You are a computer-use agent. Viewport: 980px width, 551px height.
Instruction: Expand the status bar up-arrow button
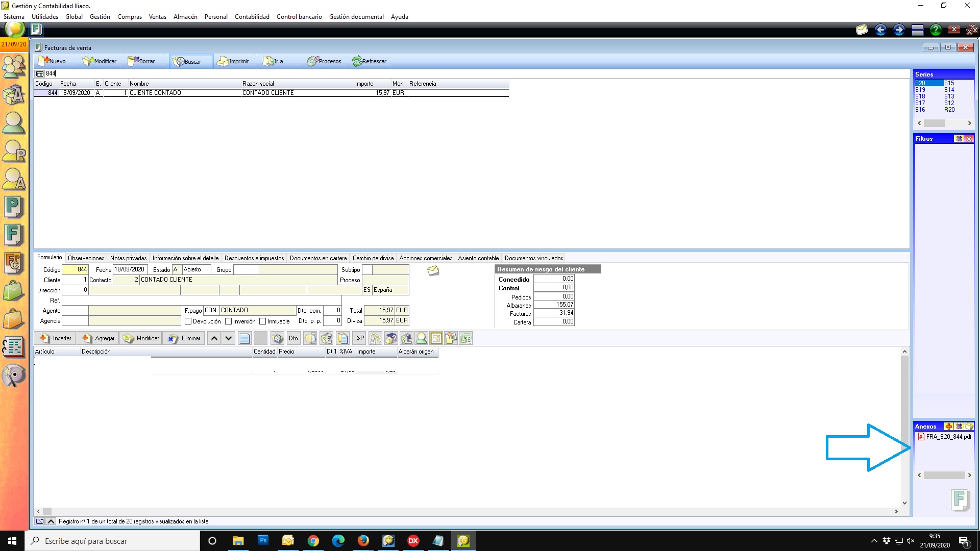pos(51,521)
